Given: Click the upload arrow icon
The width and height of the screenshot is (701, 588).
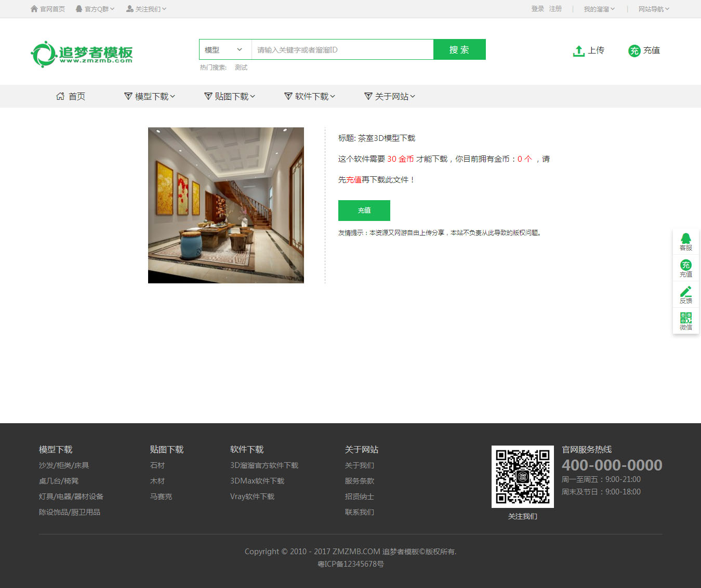Looking at the screenshot, I should pos(578,50).
